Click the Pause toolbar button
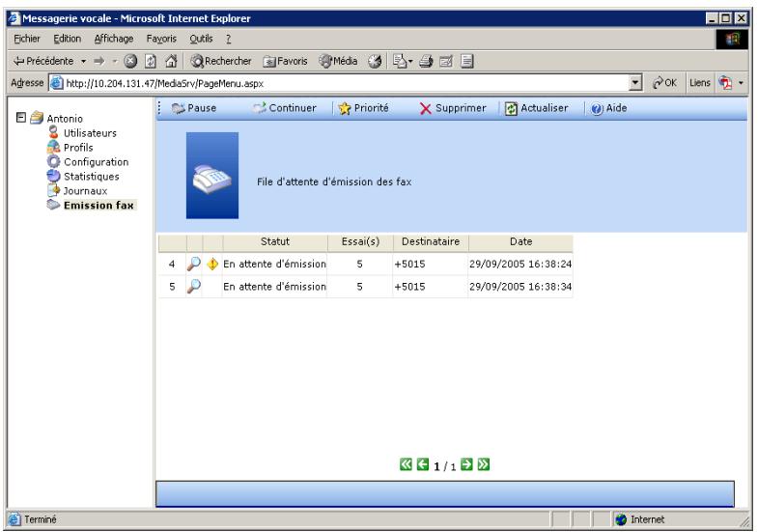The image size is (758, 532). click(194, 108)
